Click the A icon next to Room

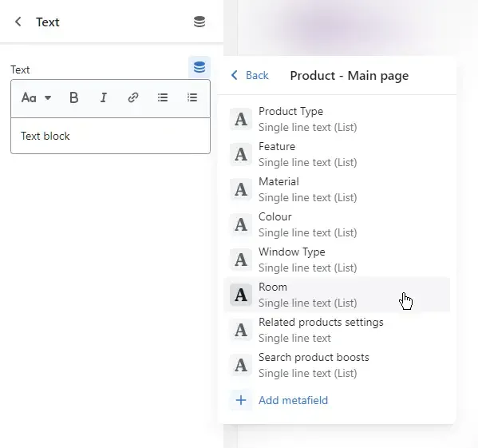pos(241,295)
